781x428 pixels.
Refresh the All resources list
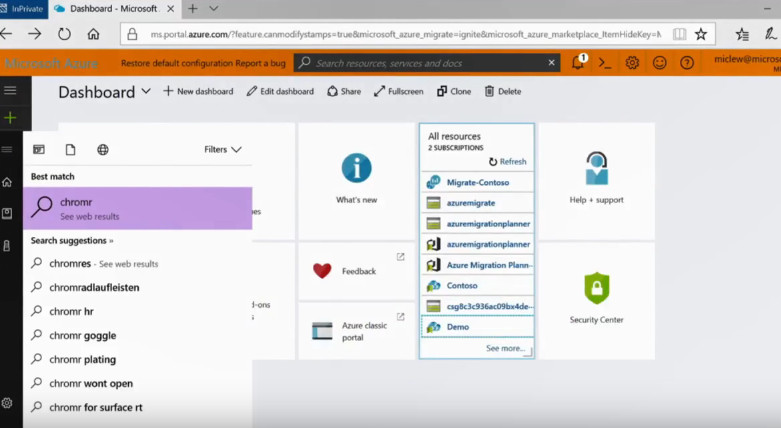coord(508,161)
